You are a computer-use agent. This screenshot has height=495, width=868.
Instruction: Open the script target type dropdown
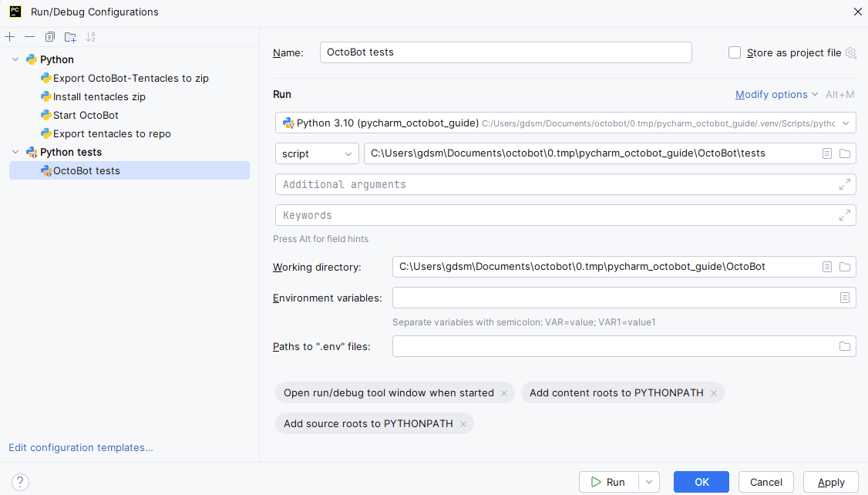[x=317, y=153]
